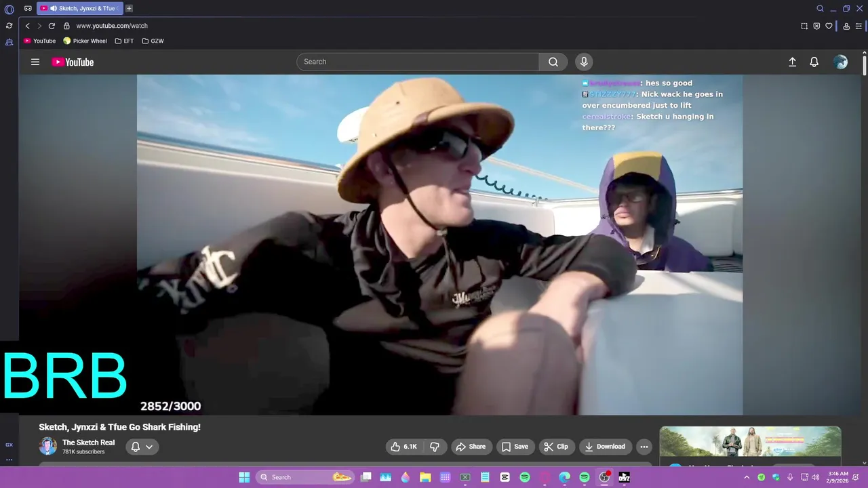The width and height of the screenshot is (868, 488).
Task: Add bookmark with the heart icon
Action: pyautogui.click(x=829, y=26)
